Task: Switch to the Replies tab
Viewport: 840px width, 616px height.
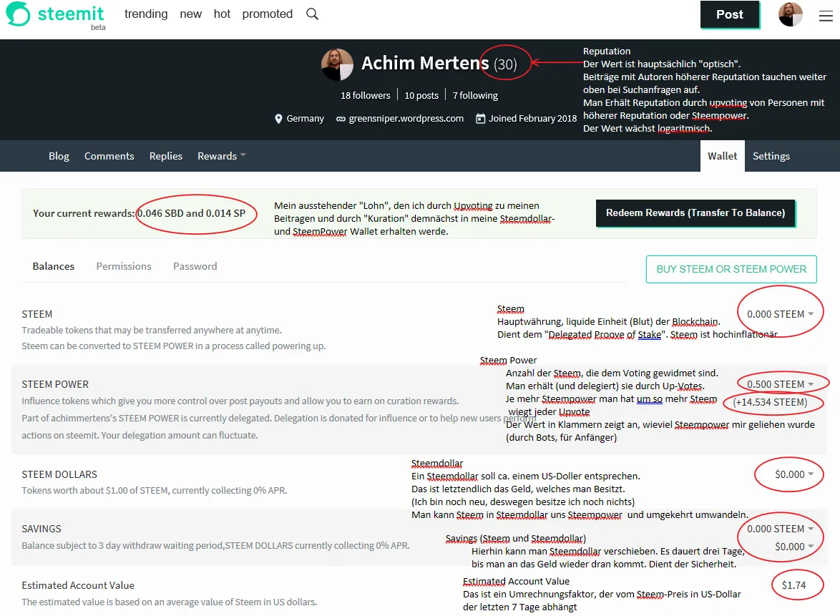Action: [165, 156]
